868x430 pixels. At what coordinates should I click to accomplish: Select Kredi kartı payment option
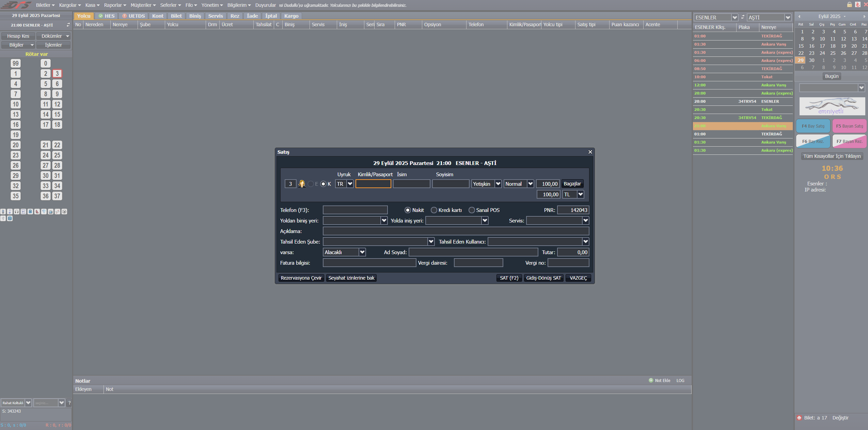[x=434, y=210]
